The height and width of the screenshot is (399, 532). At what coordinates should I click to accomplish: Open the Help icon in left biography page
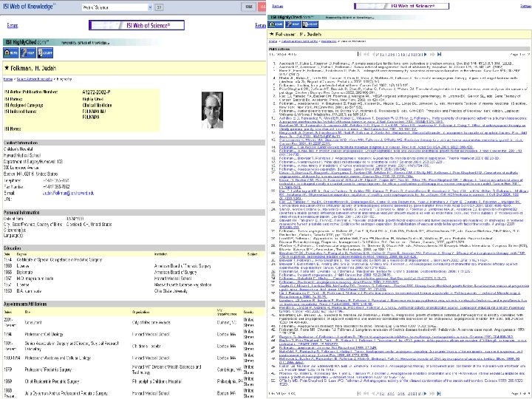pyautogui.click(x=28, y=53)
